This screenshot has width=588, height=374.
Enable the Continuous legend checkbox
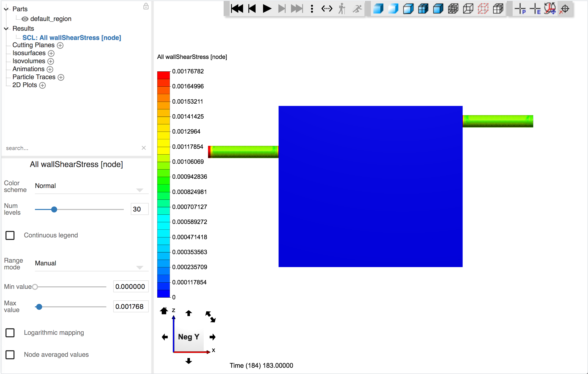(10, 235)
